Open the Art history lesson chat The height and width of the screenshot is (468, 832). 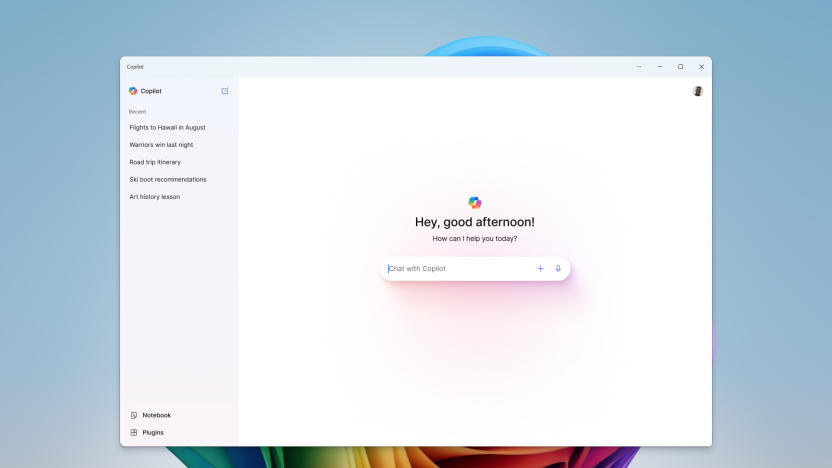[x=154, y=197]
